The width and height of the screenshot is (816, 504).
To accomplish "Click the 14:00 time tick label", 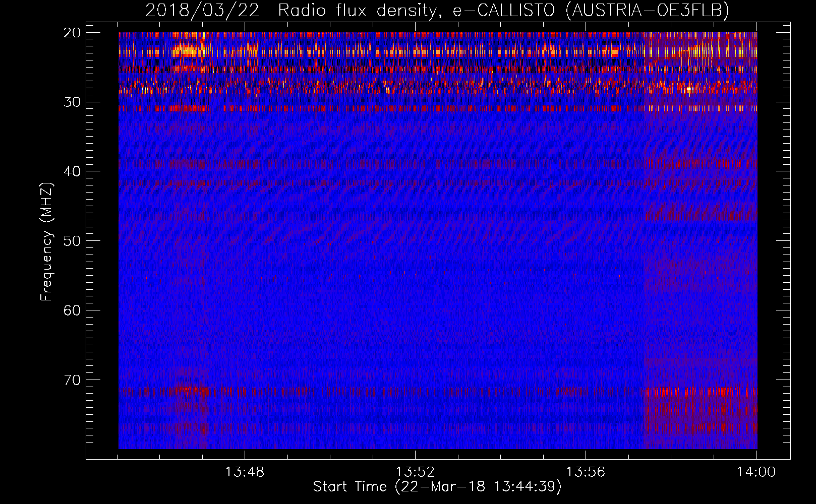I will 756,472.
